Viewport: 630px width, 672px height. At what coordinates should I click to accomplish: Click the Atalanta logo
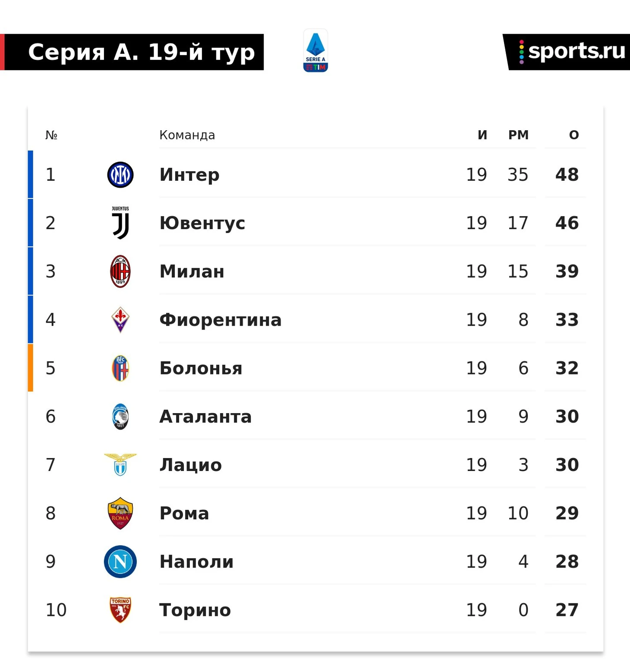(120, 416)
